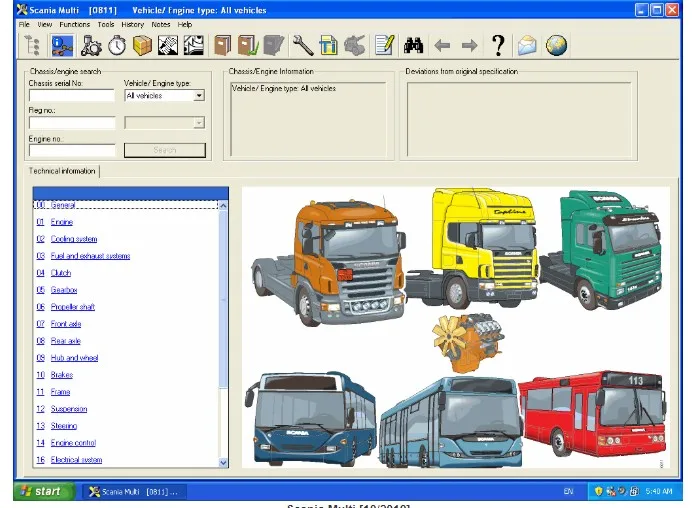Viewport: 692px width, 508px height.
Task: Click the globe internet icon
Action: (556, 45)
